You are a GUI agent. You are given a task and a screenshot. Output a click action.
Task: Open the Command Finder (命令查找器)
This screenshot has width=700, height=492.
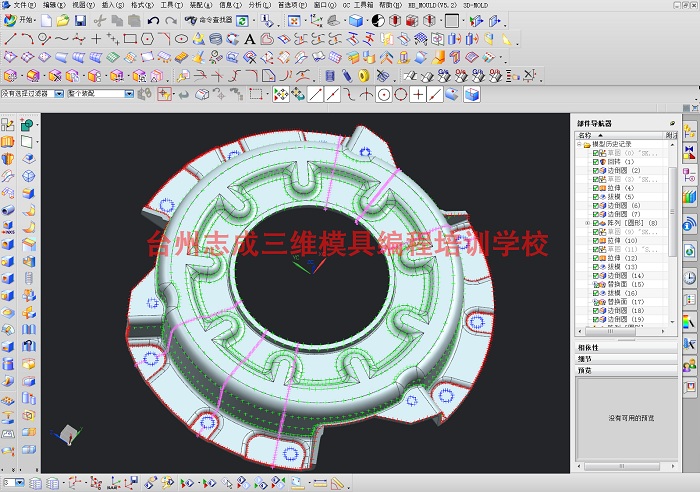208,20
